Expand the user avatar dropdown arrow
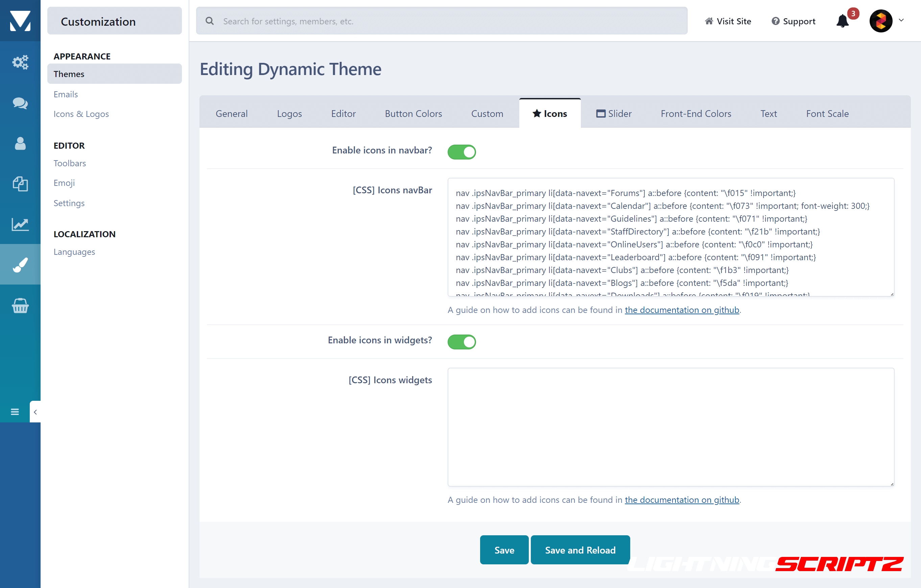This screenshot has width=921, height=588. (x=901, y=21)
